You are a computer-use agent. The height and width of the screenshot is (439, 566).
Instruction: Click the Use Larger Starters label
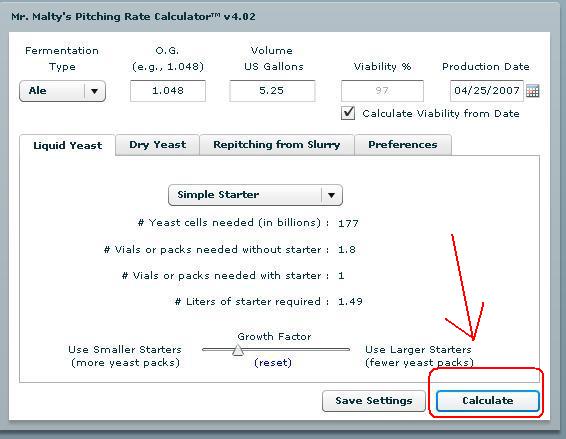click(418, 350)
